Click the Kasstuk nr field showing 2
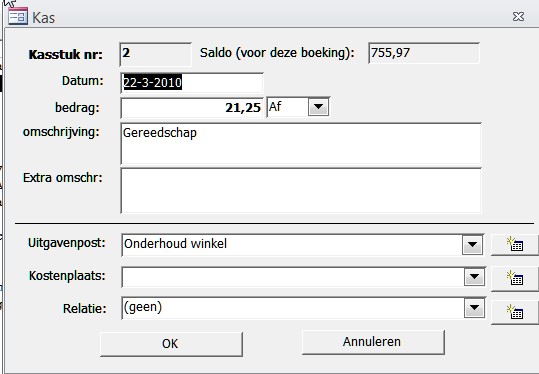The image size is (539, 374). point(155,54)
